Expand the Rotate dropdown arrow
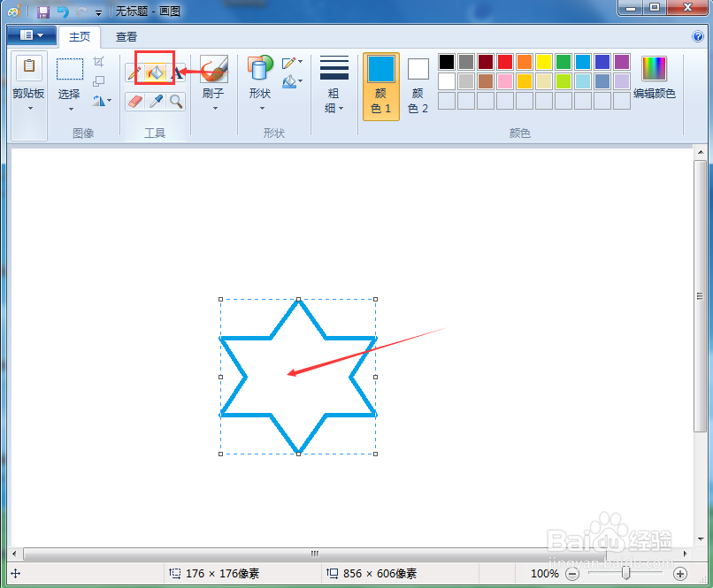This screenshot has height=588, width=713. 110,101
